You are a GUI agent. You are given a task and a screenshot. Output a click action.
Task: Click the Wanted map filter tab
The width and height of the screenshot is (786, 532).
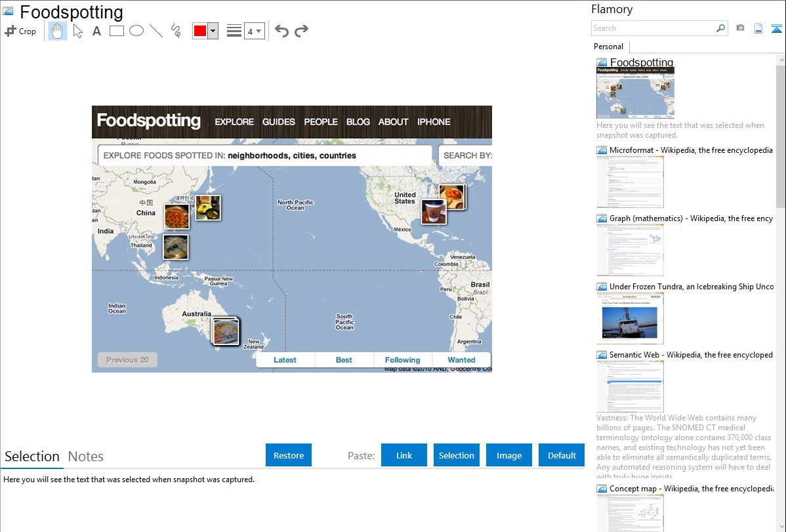(462, 360)
